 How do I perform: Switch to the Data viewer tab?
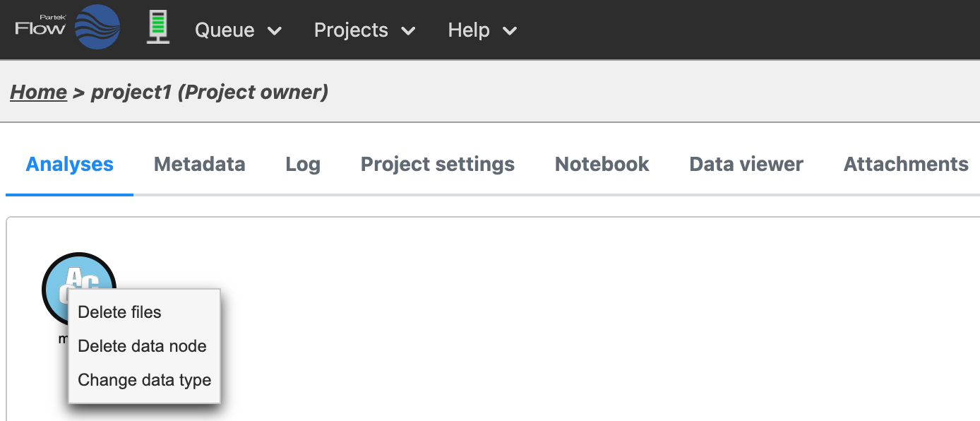[746, 164]
